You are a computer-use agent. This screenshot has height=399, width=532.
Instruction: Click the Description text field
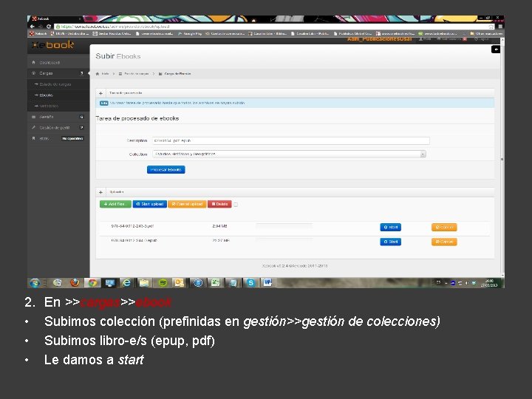[291, 140]
